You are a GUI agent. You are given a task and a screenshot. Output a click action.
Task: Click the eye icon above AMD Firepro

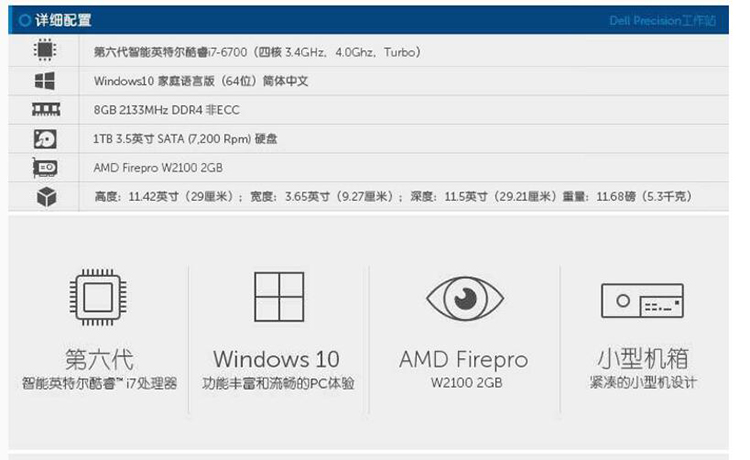point(465,298)
